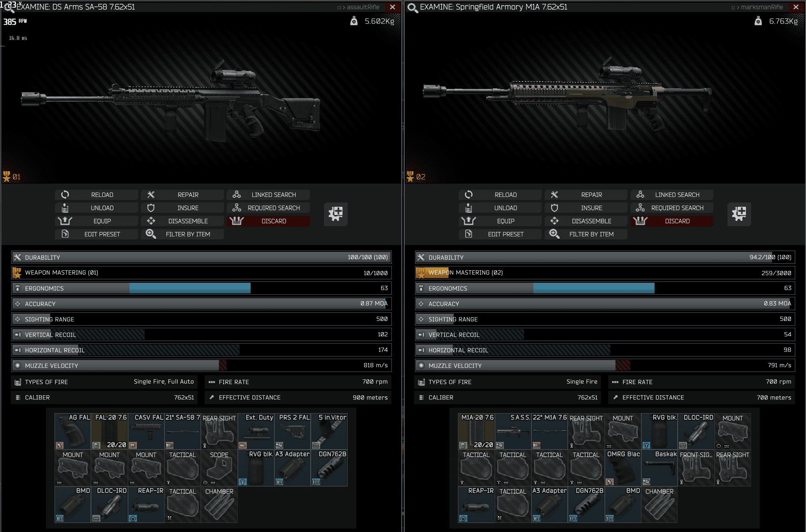Select the SA-58 Chamber slot
The image size is (806, 532).
pyautogui.click(x=219, y=505)
